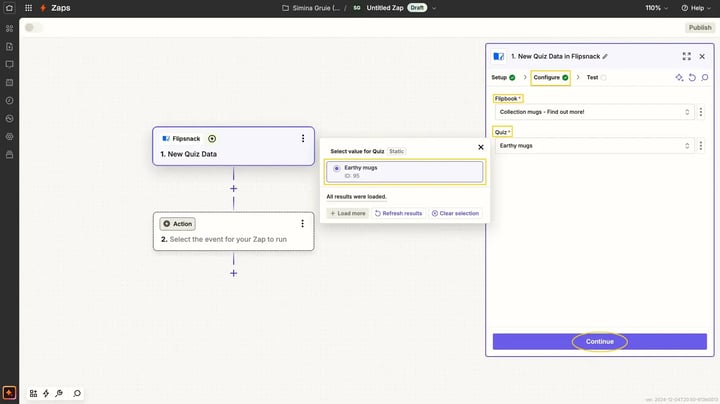Open the 110% zoom level dropdown
This screenshot has width=720, height=404.
click(657, 8)
